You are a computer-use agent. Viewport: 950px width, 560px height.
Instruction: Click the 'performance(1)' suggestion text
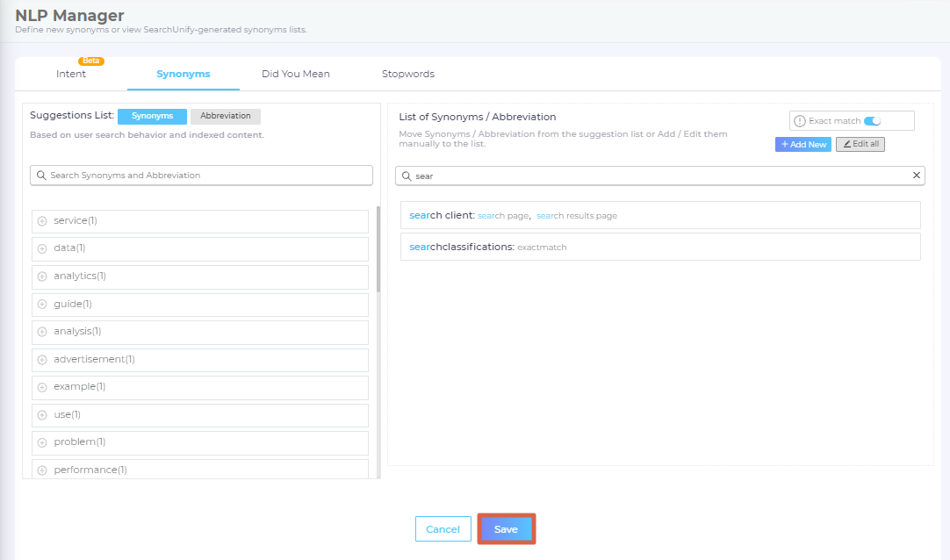click(90, 470)
